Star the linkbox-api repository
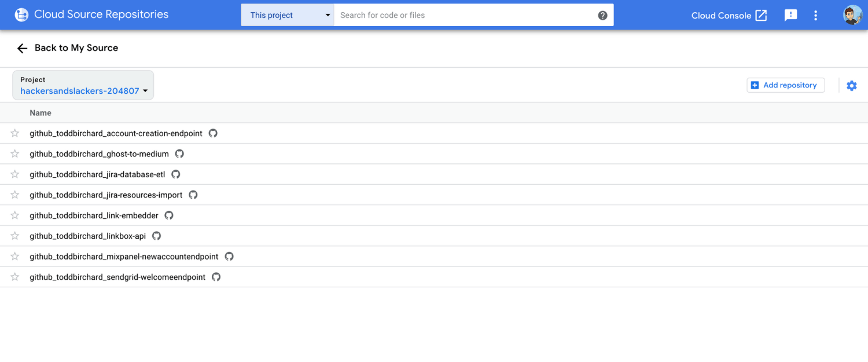The height and width of the screenshot is (362, 868). point(15,236)
